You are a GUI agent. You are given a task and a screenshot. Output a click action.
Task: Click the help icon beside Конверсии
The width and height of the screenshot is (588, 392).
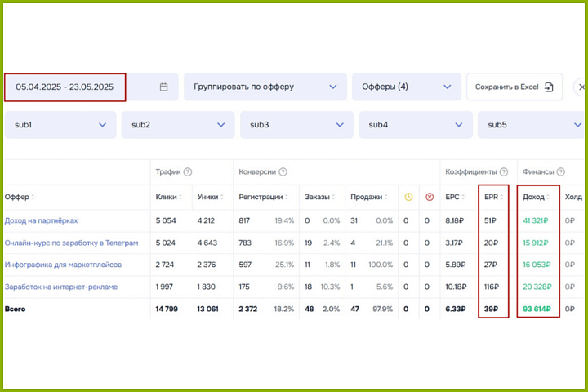pyautogui.click(x=283, y=172)
